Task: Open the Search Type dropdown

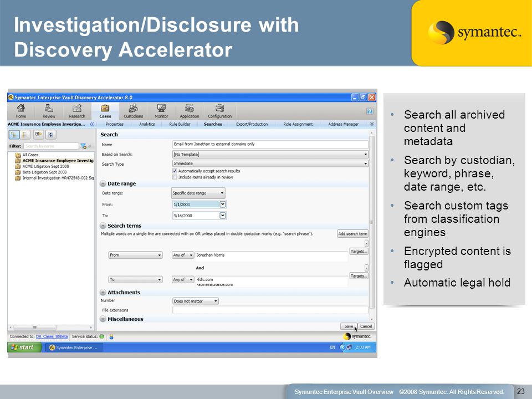Action: pyautogui.click(x=270, y=163)
